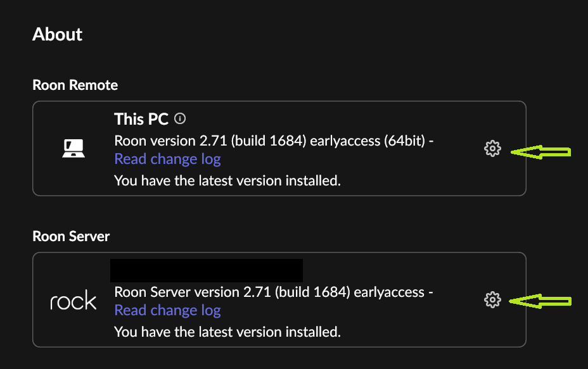Click the green arrow pointing at the This PC gear
This screenshot has height=369, width=588.
[540, 152]
